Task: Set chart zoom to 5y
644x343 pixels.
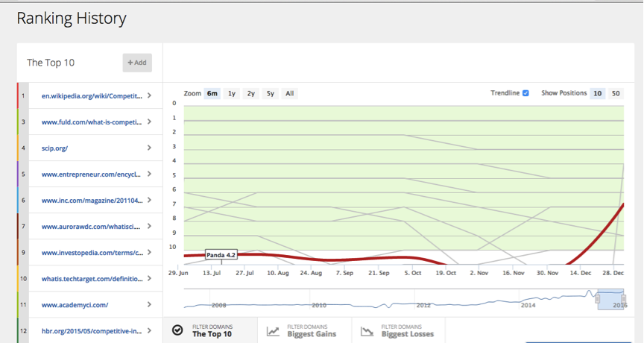Action: pos(271,93)
